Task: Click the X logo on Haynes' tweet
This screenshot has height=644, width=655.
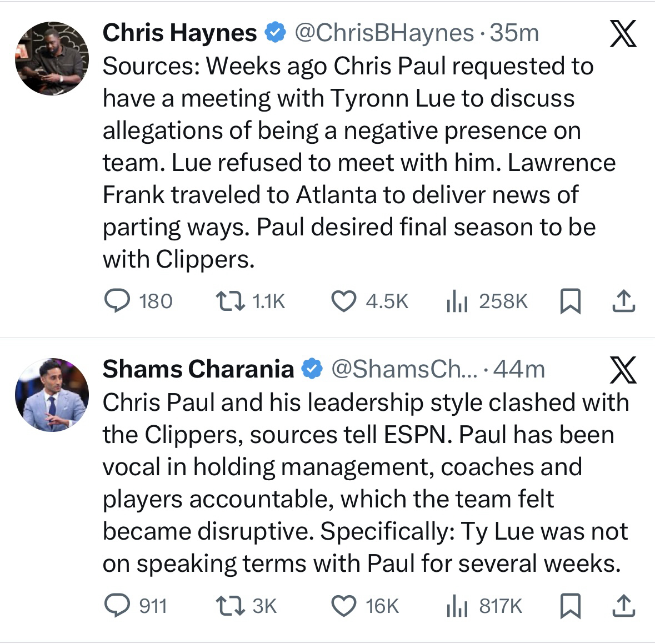Action: [x=622, y=34]
